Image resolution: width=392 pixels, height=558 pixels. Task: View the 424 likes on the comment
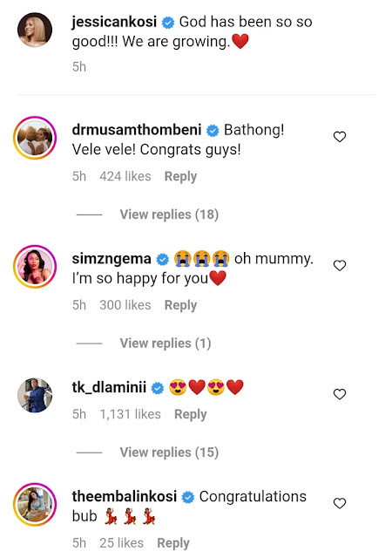point(125,176)
